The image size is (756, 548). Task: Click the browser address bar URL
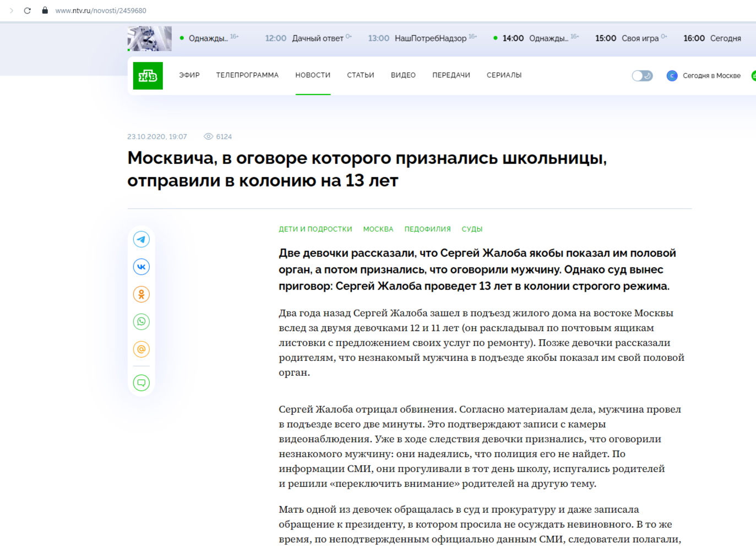[x=101, y=10]
